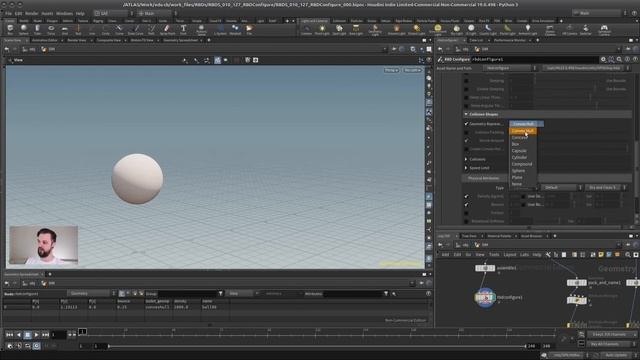The height and width of the screenshot is (360, 640).
Task: Collapse the Collision Shapes section
Action: [x=466, y=114]
